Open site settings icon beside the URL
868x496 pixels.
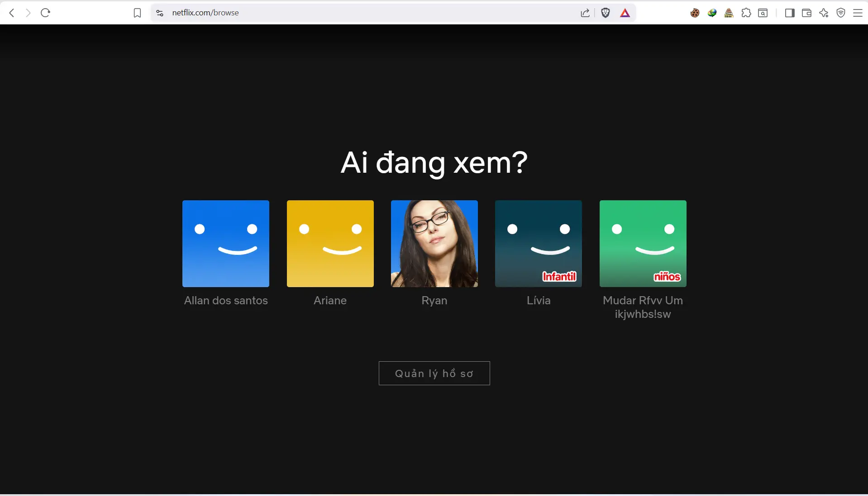click(159, 13)
